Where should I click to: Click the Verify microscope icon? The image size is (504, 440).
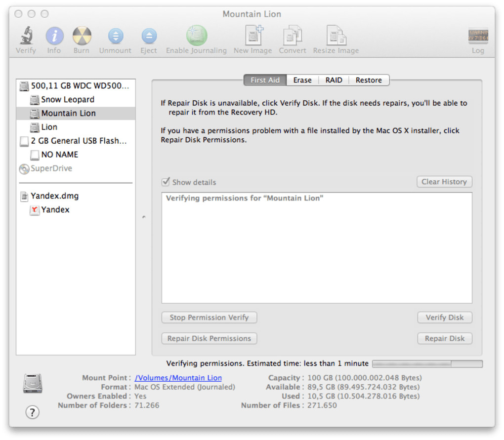click(x=26, y=36)
